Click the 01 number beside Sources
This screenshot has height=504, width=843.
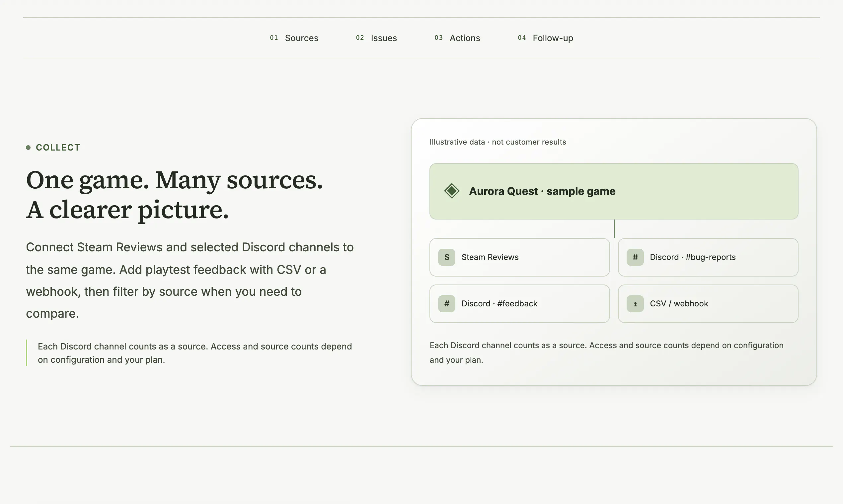click(274, 38)
